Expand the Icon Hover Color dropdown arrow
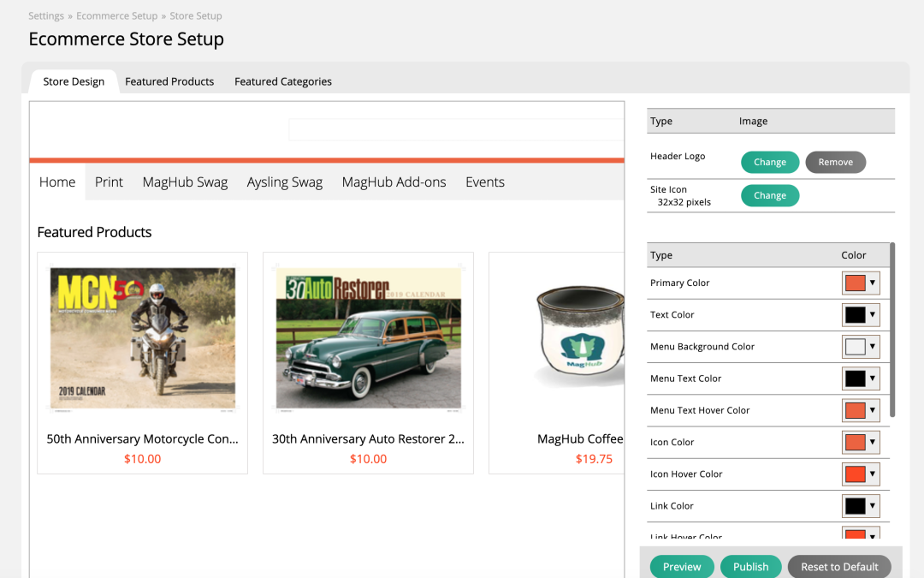Screen dimensions: 924x578 point(873,474)
